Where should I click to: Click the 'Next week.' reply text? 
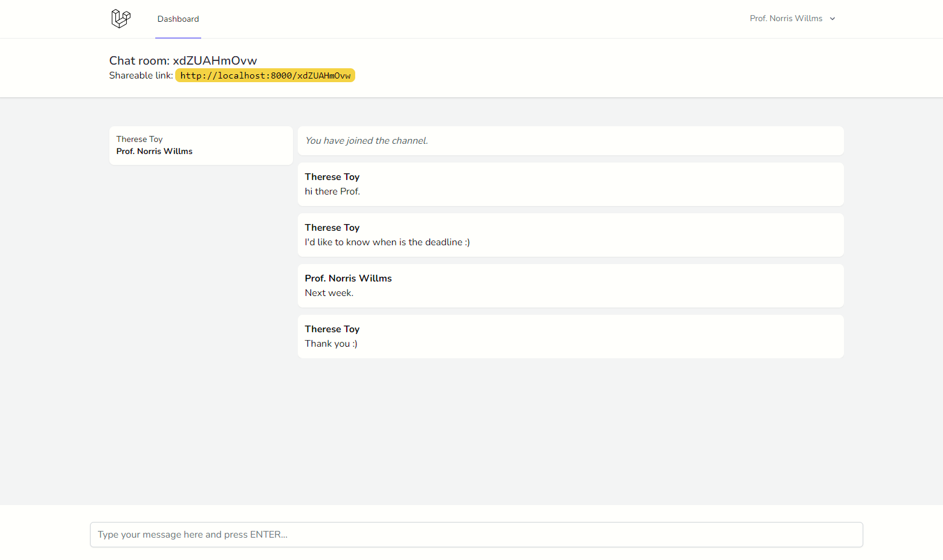pyautogui.click(x=329, y=293)
